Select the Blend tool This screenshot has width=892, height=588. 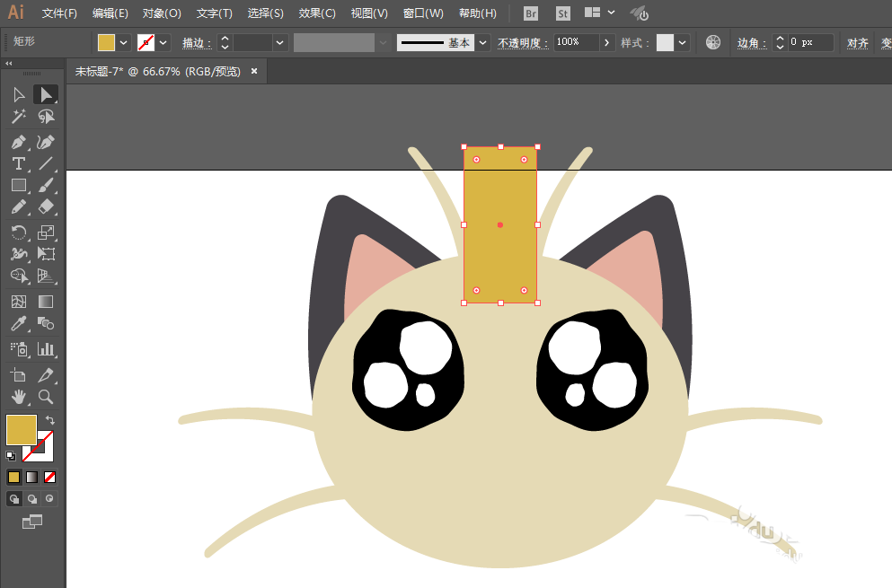46,323
